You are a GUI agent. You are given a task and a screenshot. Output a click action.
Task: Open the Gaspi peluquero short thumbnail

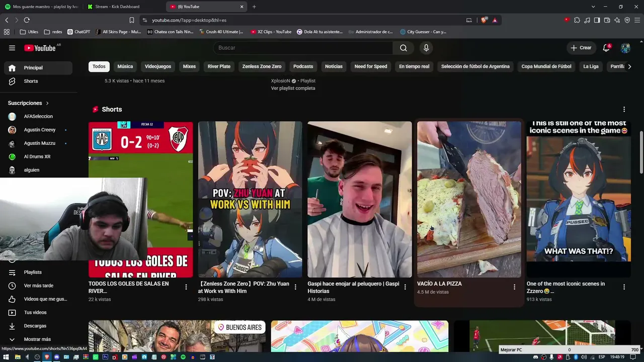(360, 200)
